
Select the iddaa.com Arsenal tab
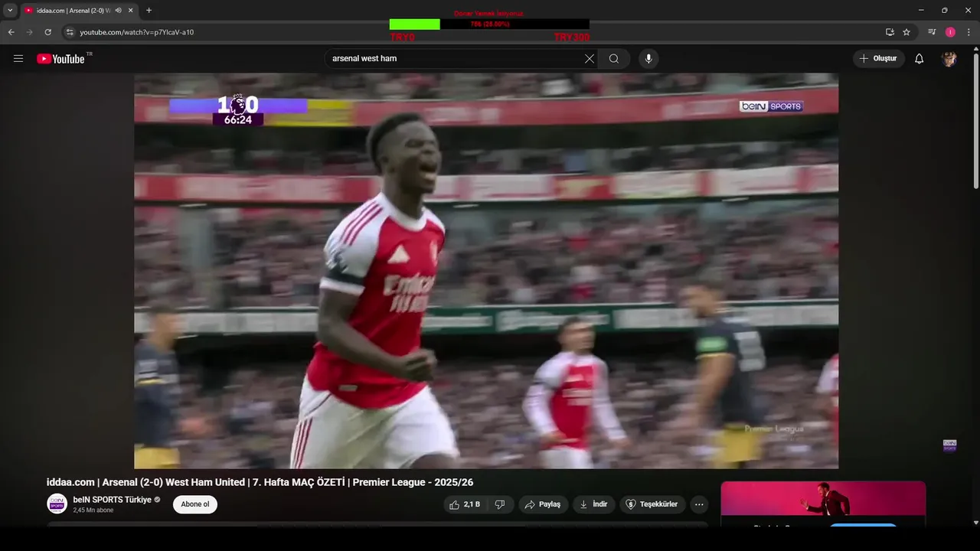(x=73, y=11)
